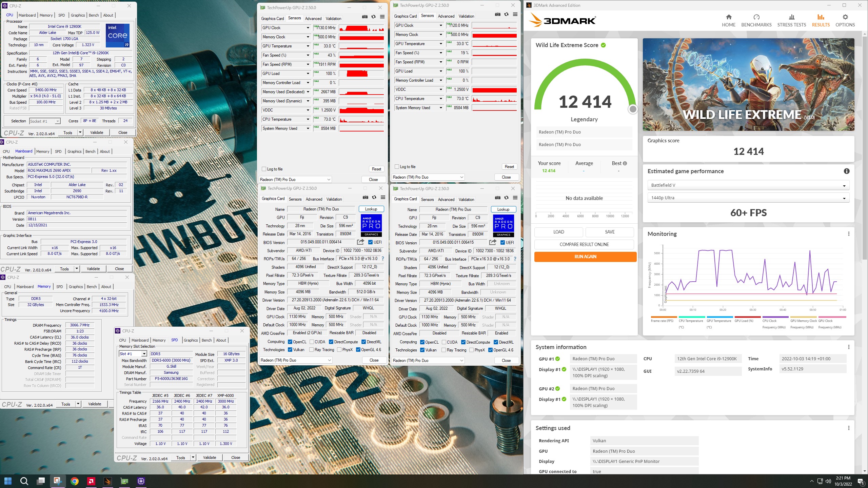This screenshot has width=868, height=488.
Task: Click the Frame rate (FPS) orange legend swatch
Action: tap(664, 317)
